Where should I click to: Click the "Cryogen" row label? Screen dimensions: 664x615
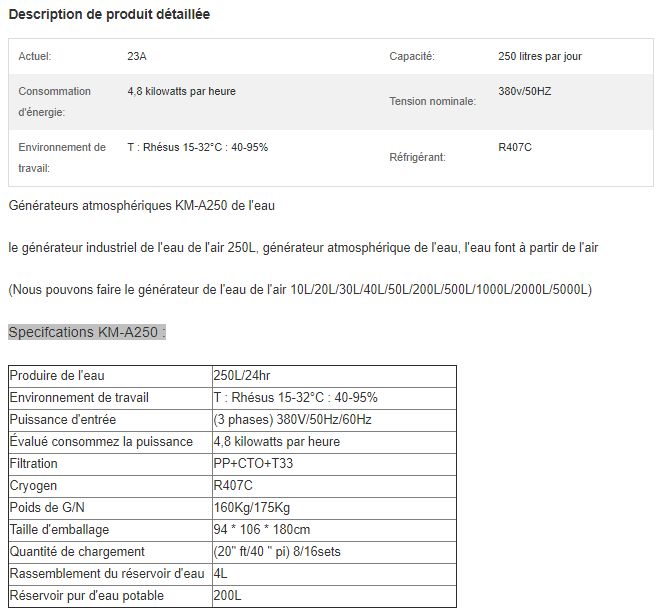tap(32, 486)
